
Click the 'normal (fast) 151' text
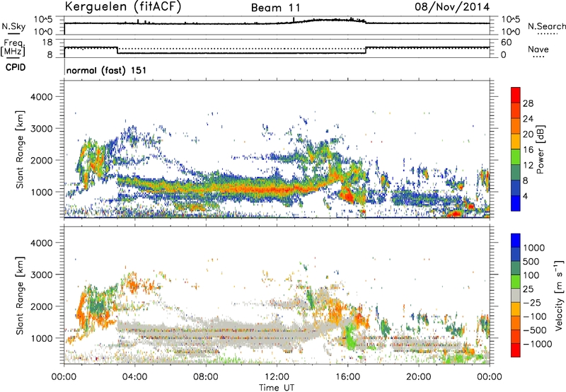point(107,70)
